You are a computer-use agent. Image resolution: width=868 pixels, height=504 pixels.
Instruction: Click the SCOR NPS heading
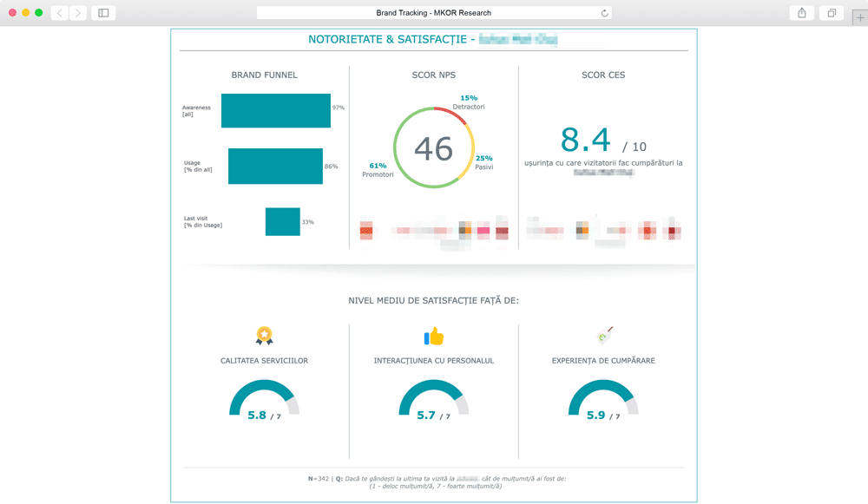434,75
